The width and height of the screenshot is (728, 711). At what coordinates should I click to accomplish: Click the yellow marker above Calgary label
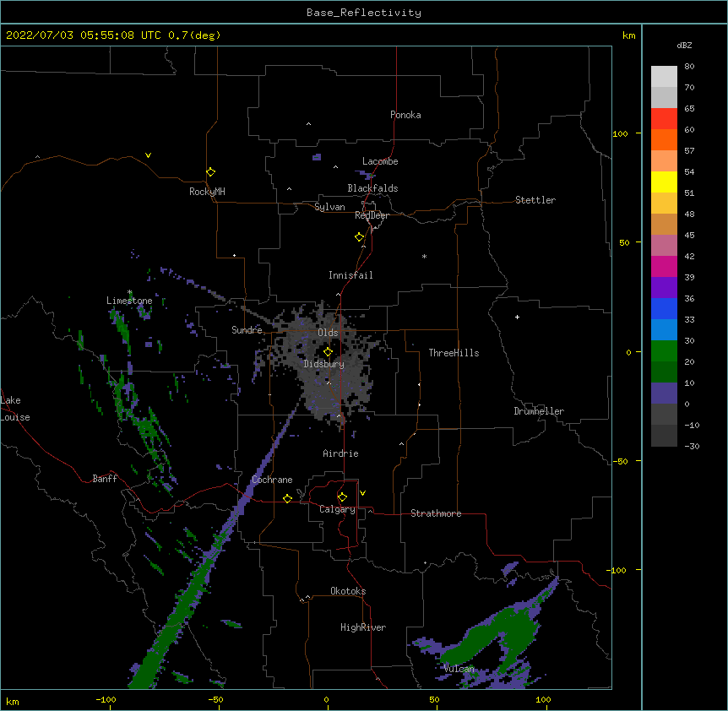tap(342, 497)
